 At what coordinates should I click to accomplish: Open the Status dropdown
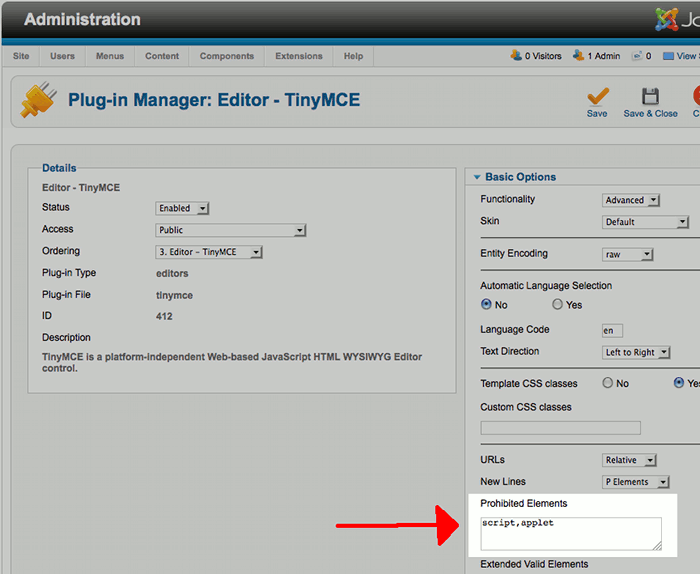182,208
